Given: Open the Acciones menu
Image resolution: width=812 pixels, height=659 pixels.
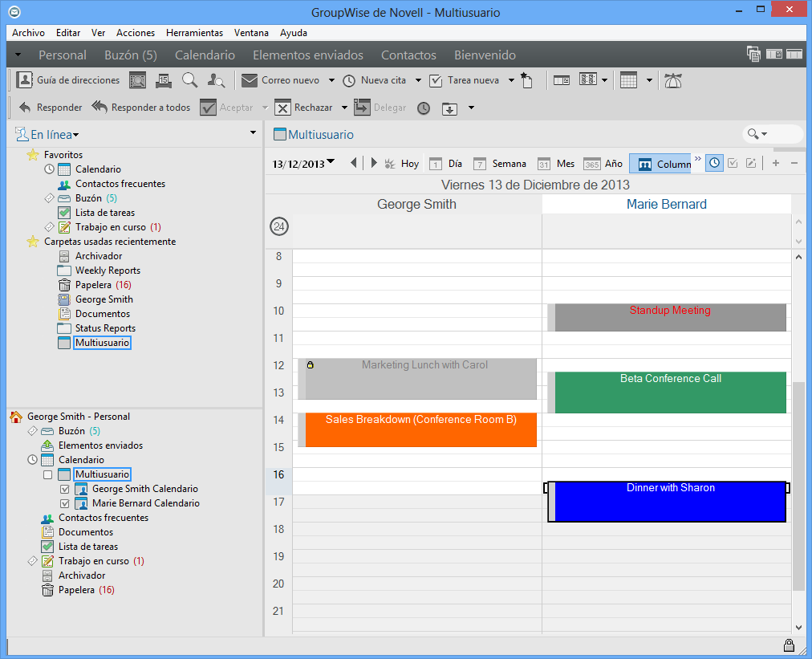Looking at the screenshot, I should [x=135, y=33].
